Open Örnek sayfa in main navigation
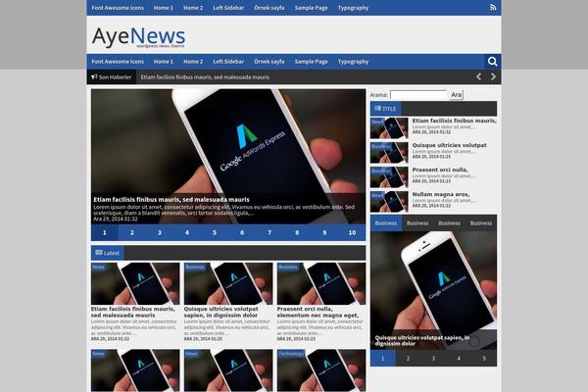 (x=269, y=62)
